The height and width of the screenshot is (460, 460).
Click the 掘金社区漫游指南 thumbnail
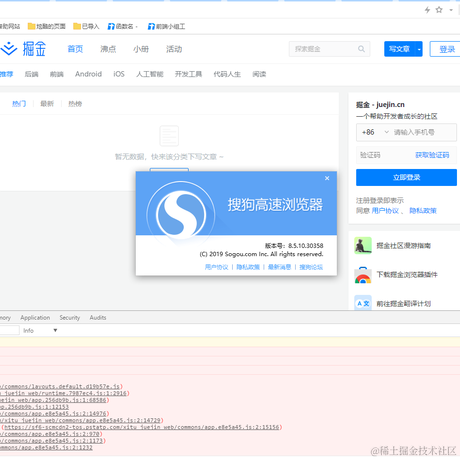363,246
